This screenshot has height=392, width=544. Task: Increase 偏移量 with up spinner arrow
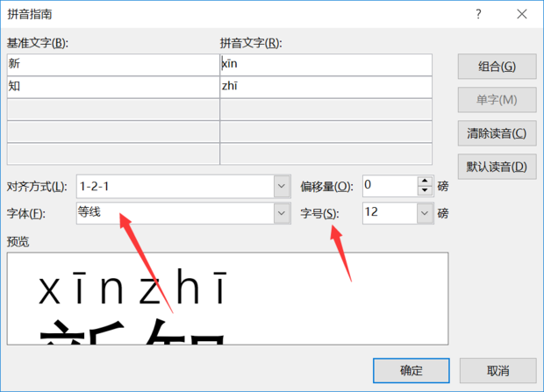[425, 181]
